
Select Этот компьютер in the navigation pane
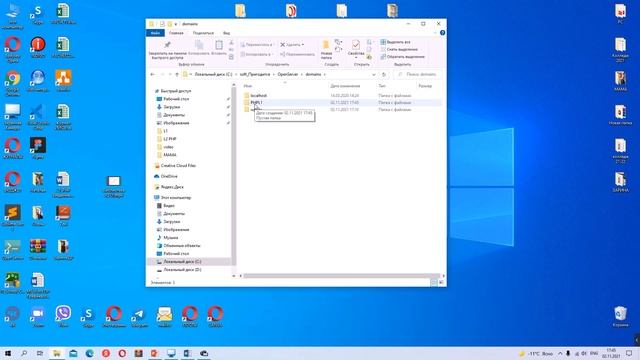point(176,198)
